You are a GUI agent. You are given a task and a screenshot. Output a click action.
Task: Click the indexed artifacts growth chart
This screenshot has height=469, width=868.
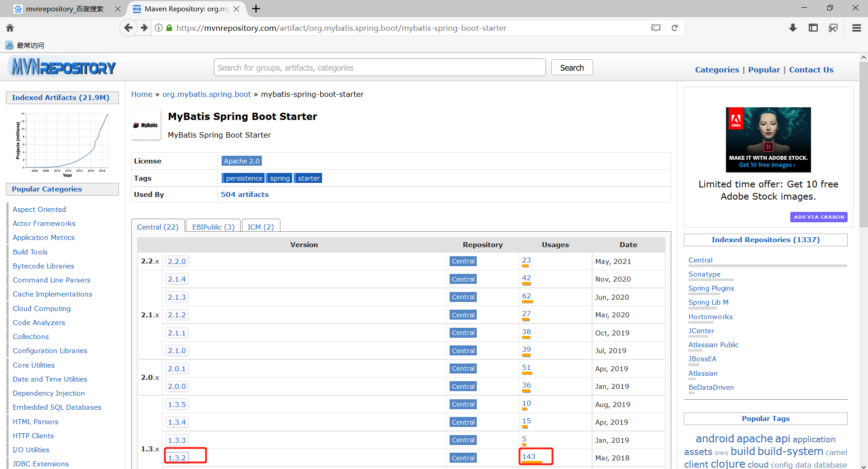pos(62,145)
